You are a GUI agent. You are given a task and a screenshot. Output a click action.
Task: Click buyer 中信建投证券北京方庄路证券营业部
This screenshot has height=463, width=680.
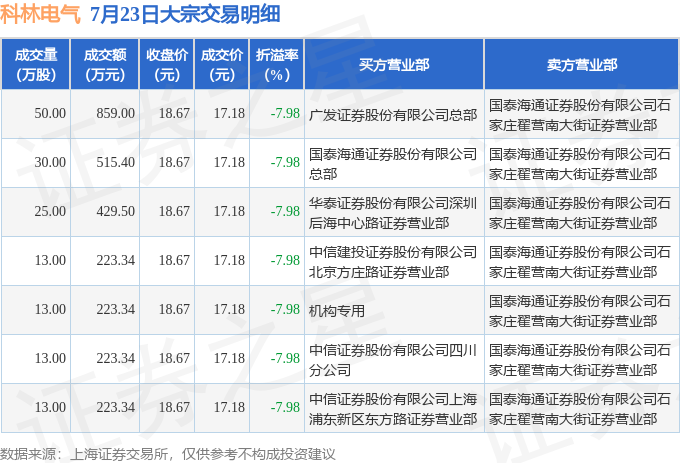393,261
